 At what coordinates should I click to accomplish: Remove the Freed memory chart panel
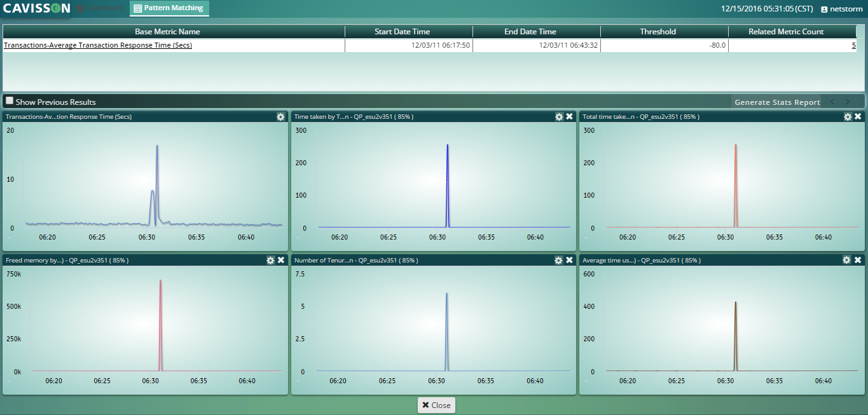(x=281, y=261)
